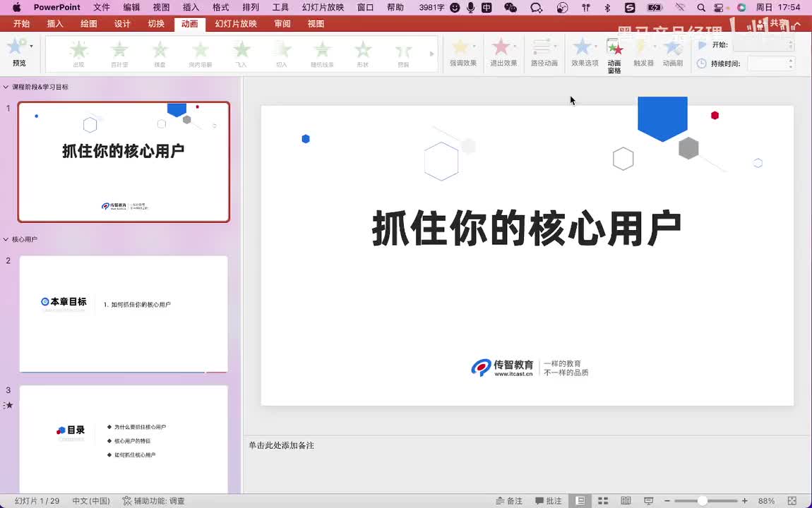Switch to the 绘图 Draw ribbon tab
The width and height of the screenshot is (812, 508).
click(88, 24)
